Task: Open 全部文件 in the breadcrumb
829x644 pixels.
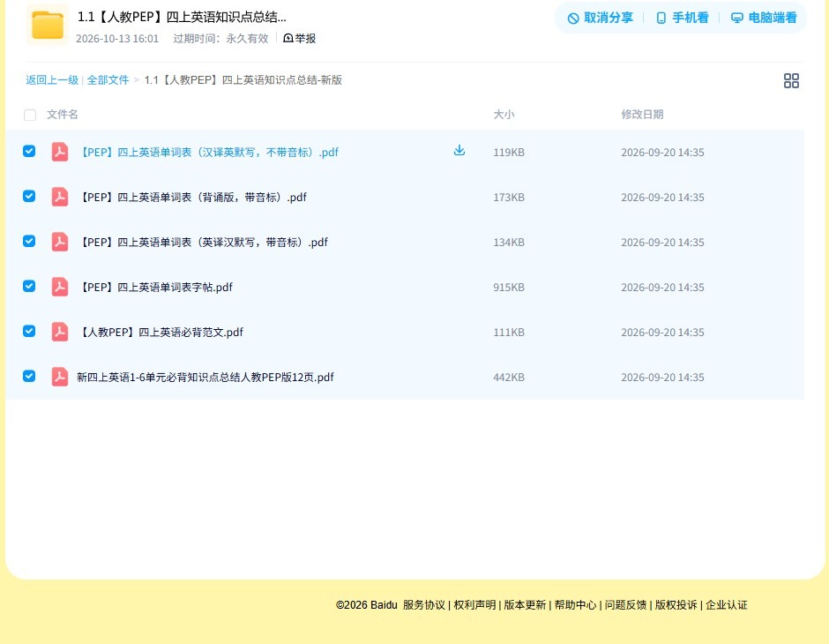Action: point(108,80)
